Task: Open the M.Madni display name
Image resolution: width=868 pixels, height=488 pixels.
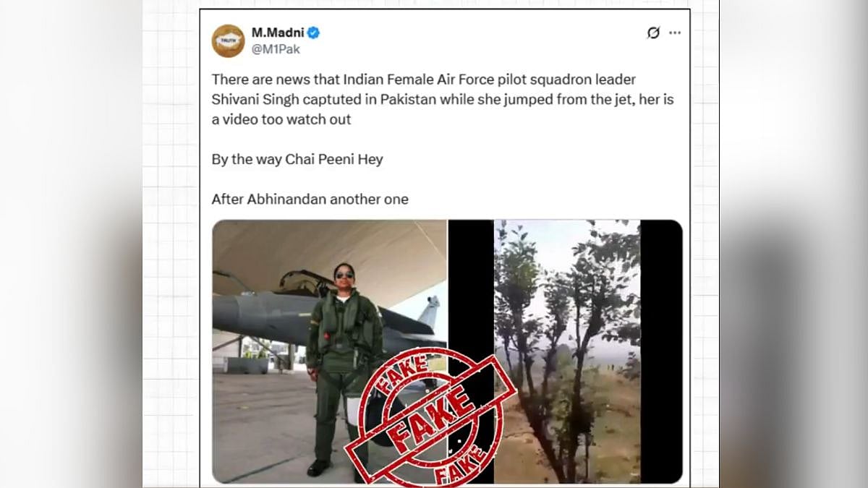Action: [x=278, y=33]
